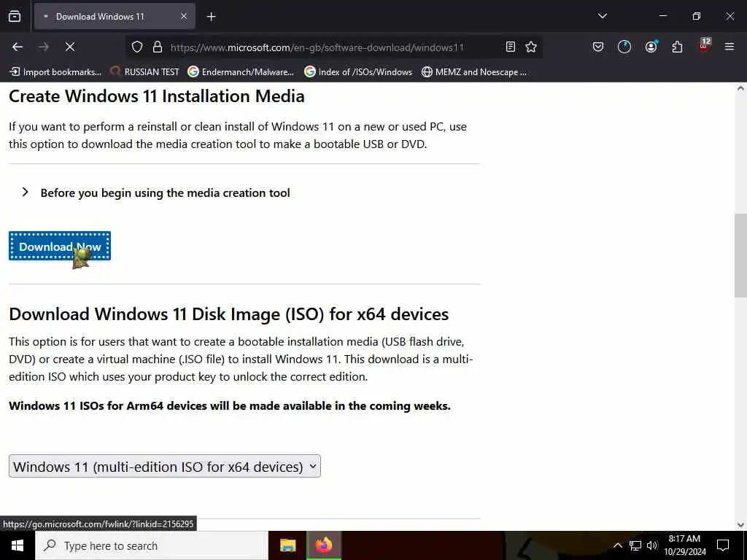
Task: Click the vertical scrollbar thumb
Action: point(740,256)
